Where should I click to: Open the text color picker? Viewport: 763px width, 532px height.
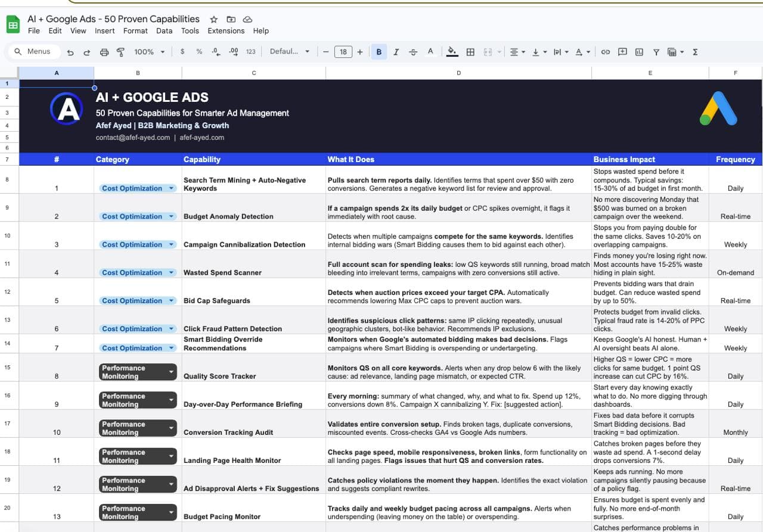[430, 52]
